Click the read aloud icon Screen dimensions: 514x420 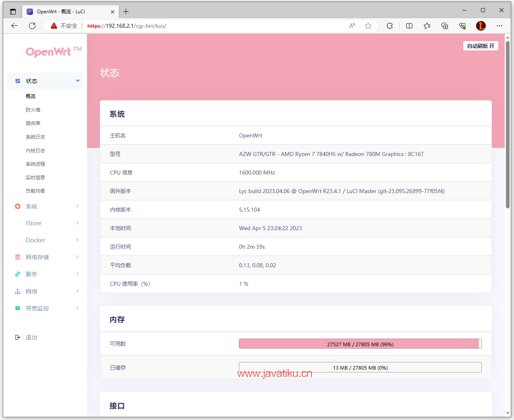pyautogui.click(x=352, y=26)
